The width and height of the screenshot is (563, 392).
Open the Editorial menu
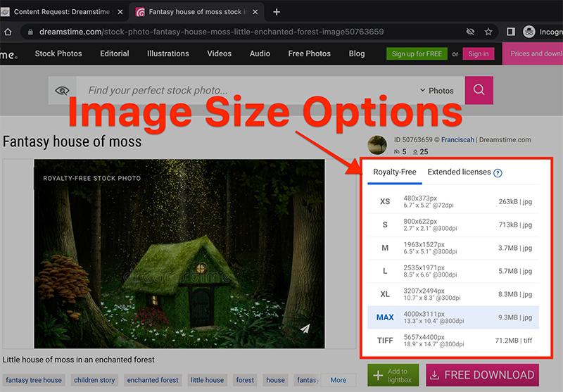(x=115, y=53)
